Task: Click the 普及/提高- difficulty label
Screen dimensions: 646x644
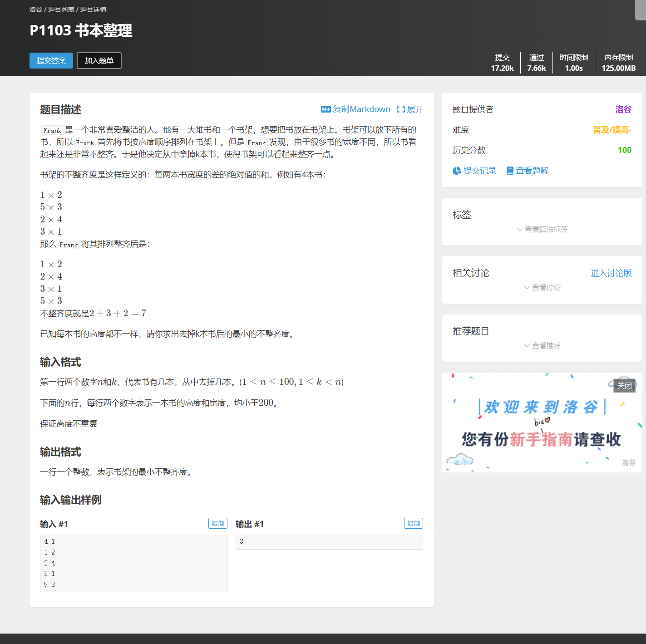Action: click(x=612, y=130)
